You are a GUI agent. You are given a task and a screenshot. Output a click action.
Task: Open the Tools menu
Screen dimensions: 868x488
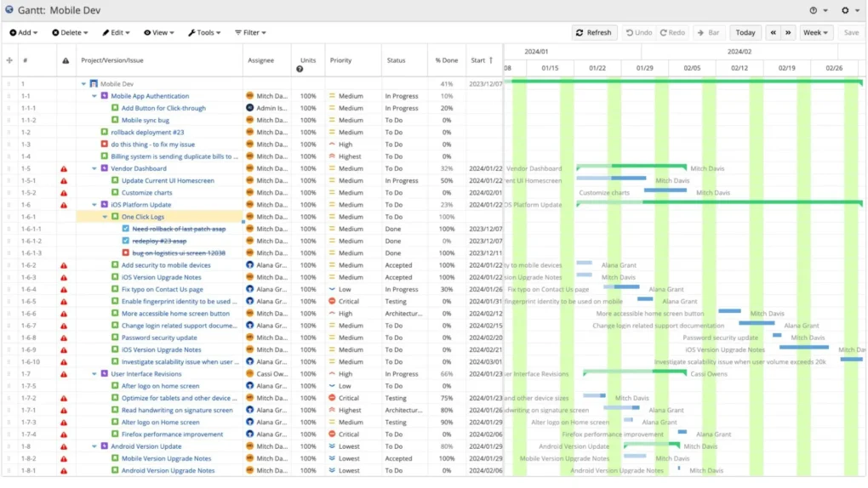pyautogui.click(x=203, y=32)
